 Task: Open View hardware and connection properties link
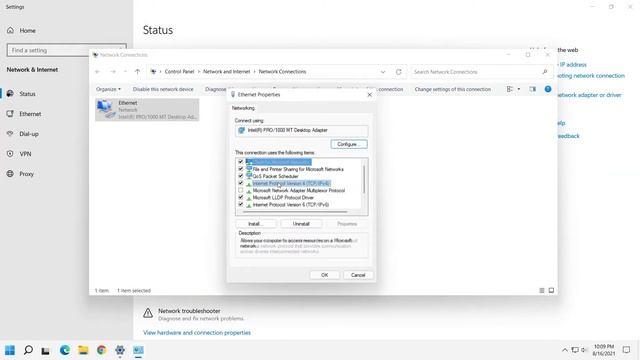197,333
